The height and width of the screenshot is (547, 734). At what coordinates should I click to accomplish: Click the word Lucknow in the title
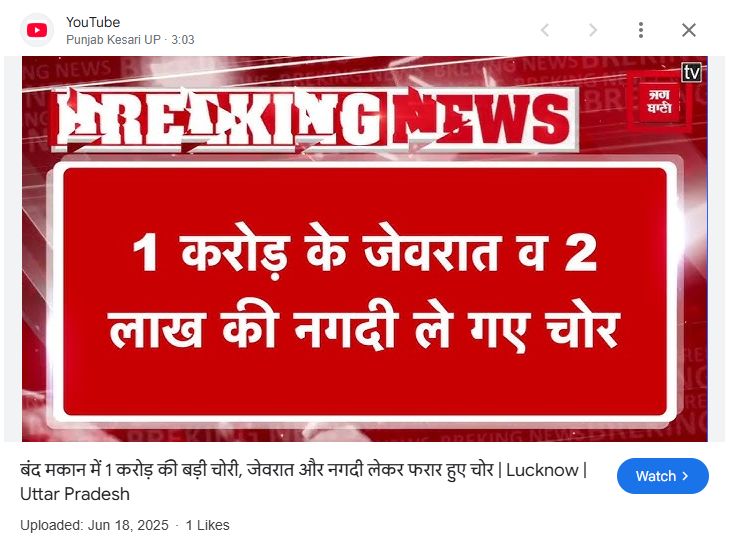[542, 470]
